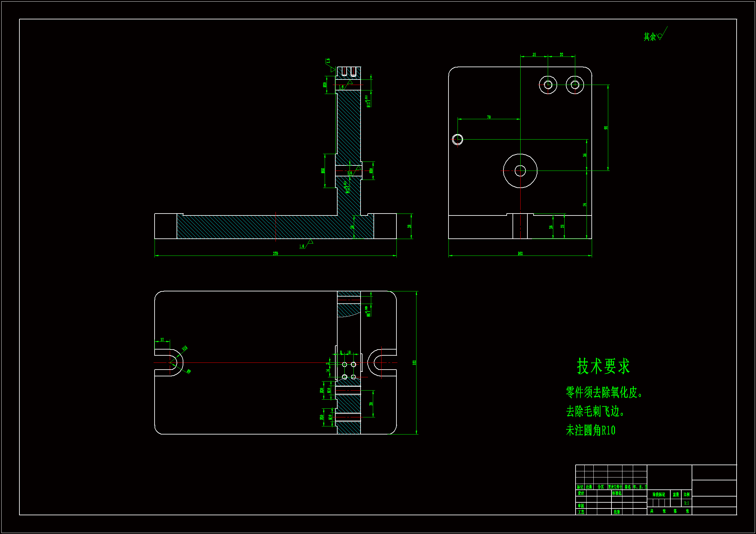Click the small left-edge hole circle
The image size is (756, 534).
click(x=457, y=140)
